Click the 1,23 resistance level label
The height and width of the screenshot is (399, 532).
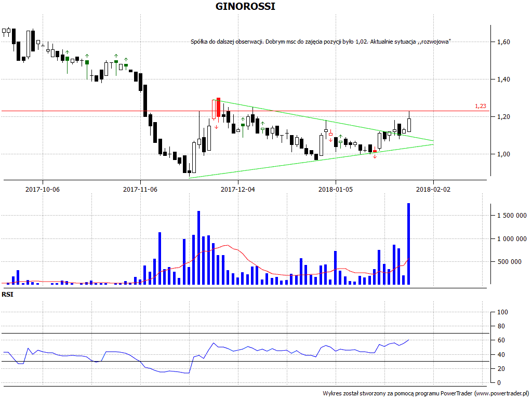(481, 106)
